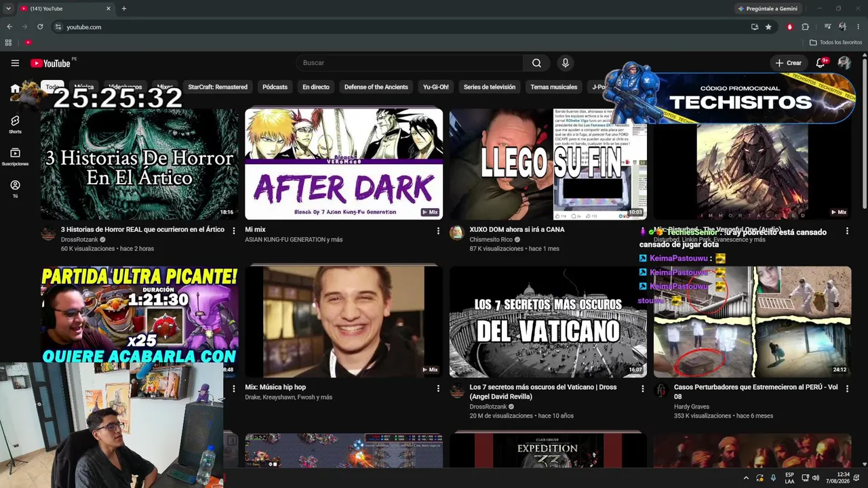
Task: Go back with the browser back arrow
Action: [x=9, y=27]
